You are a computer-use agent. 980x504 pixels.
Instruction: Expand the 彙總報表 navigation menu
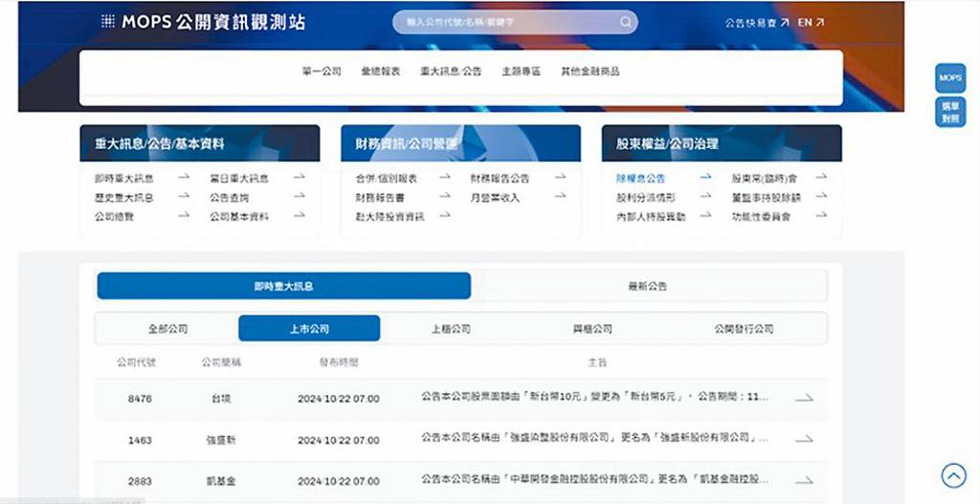tap(381, 71)
